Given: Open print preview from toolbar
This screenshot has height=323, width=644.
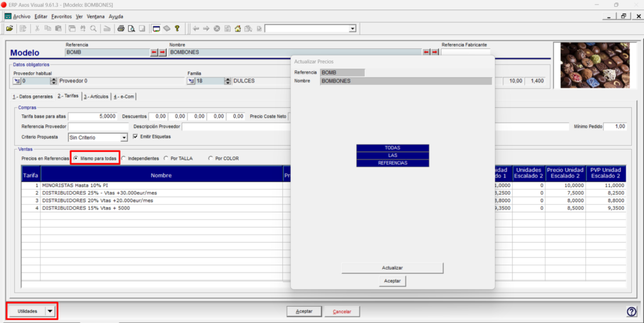Looking at the screenshot, I should [x=131, y=29].
